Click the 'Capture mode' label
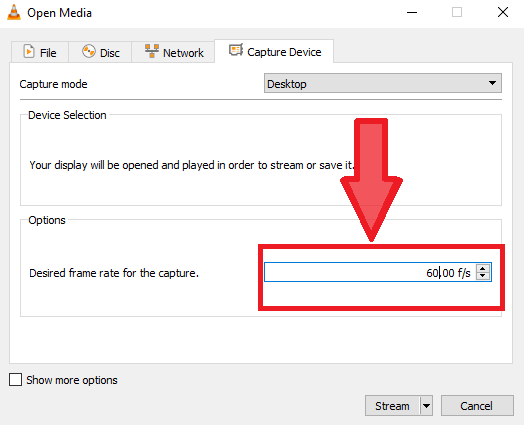This screenshot has height=425, width=524. [x=53, y=84]
